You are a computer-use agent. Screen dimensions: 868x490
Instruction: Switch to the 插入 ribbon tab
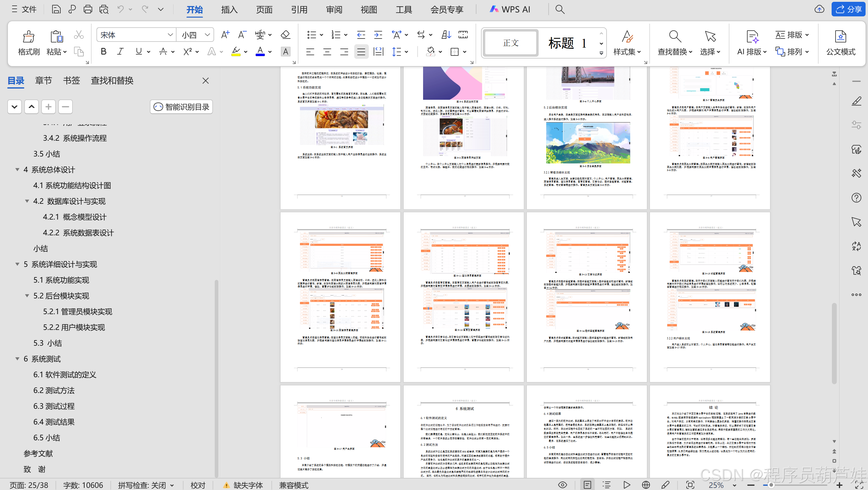tap(229, 9)
